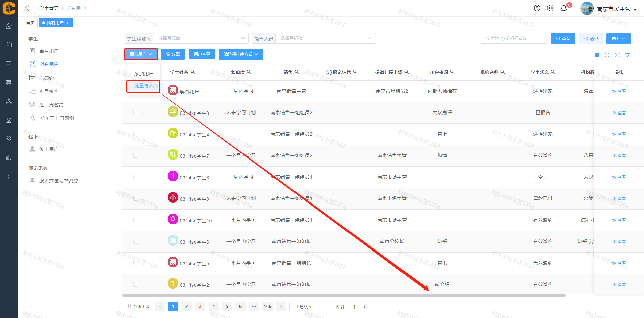Open the notification bell
644x318 pixels.
click(564, 8)
